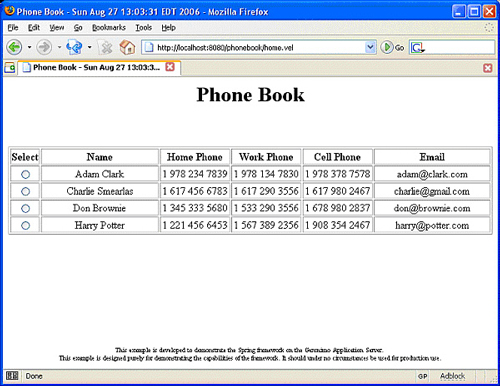This screenshot has width=500, height=386.
Task: Select the Harry Potter radio button
Action: pos(25,226)
